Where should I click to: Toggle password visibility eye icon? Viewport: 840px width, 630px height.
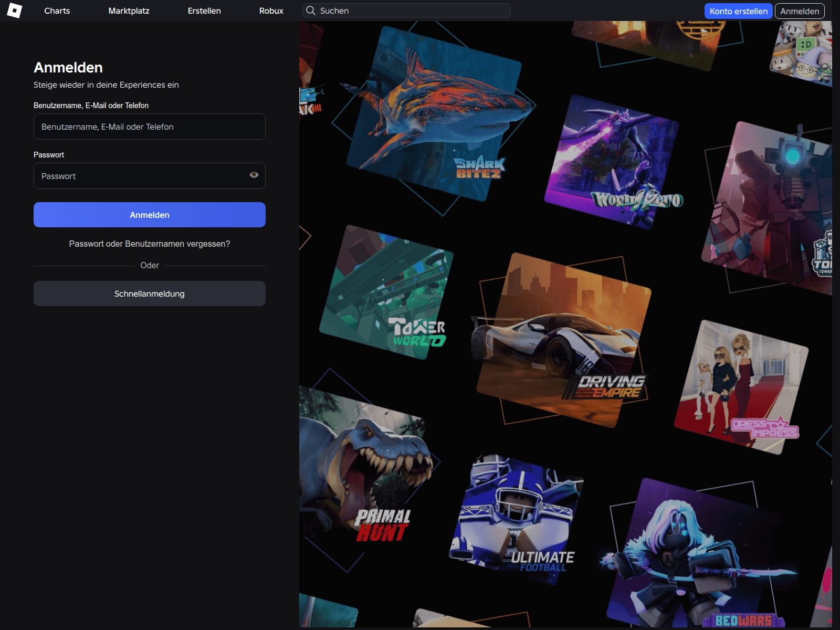point(254,175)
